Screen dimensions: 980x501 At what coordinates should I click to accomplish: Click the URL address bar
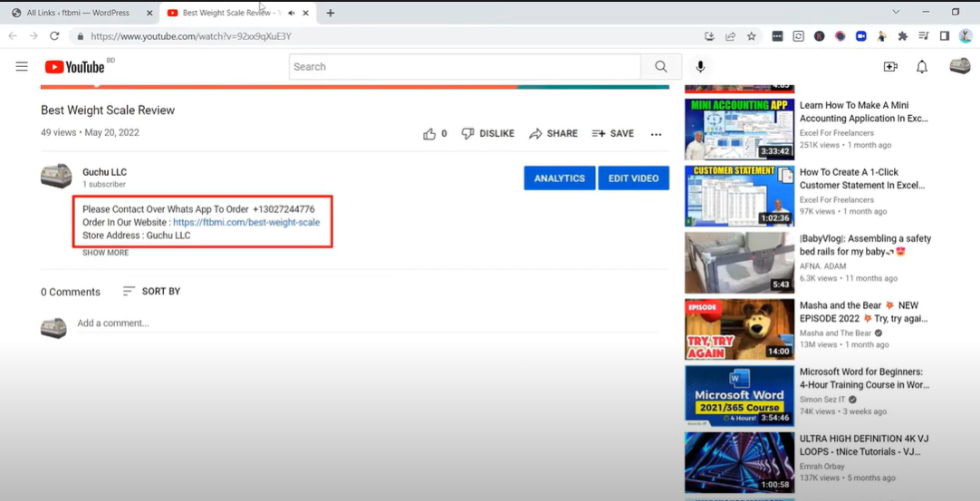(388, 36)
